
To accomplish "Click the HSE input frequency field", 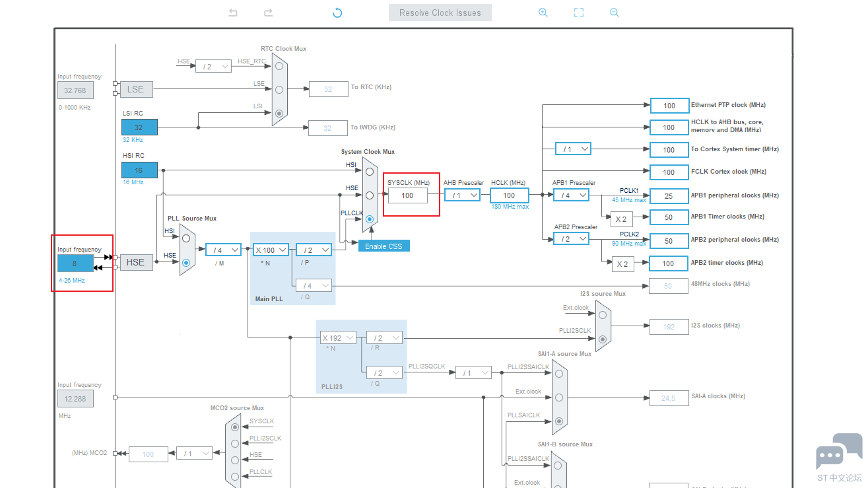I will 75,263.
